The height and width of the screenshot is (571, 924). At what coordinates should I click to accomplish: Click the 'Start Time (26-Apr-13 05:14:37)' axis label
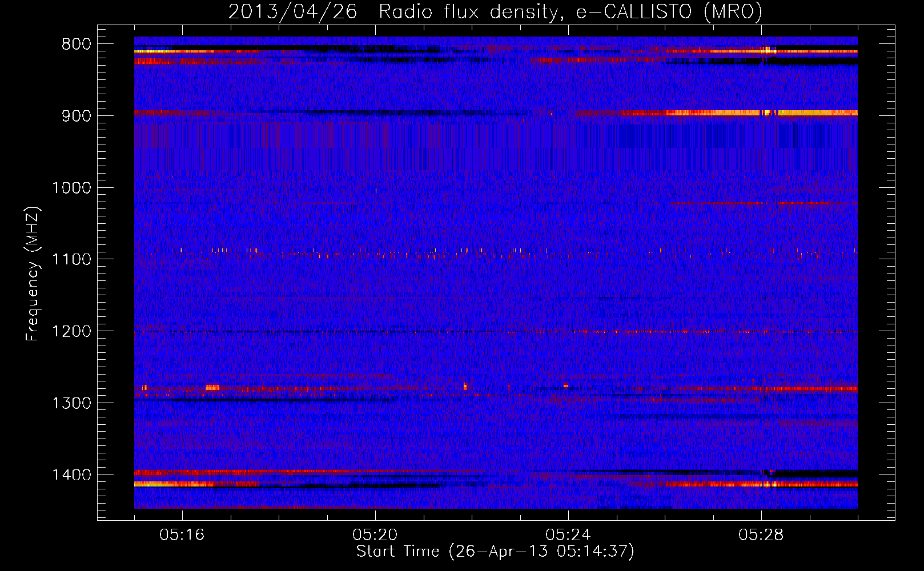(x=495, y=552)
